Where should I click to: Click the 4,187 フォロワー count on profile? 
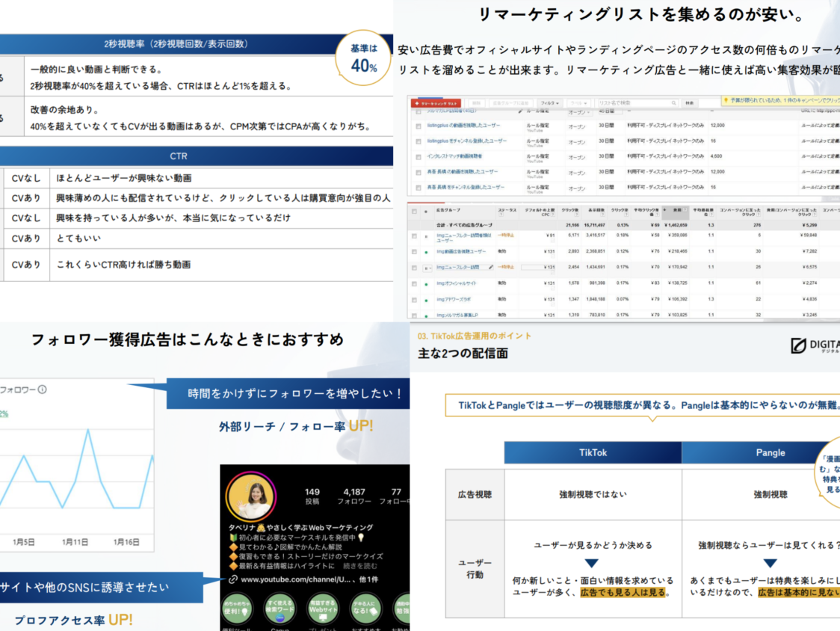point(354,496)
